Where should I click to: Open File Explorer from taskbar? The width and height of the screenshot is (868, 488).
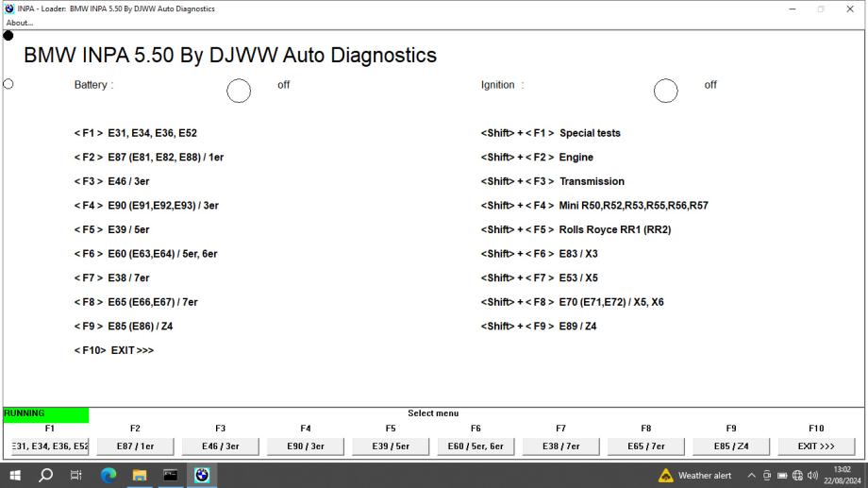tap(140, 476)
